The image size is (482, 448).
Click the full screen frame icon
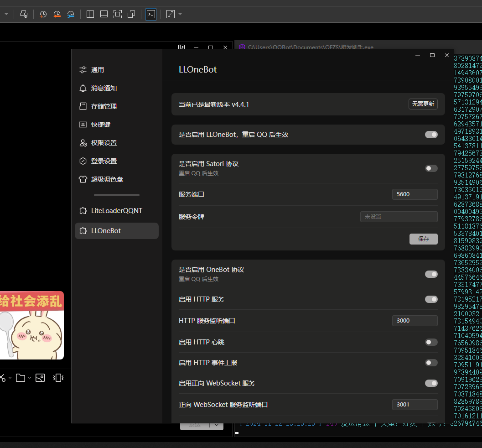pyautogui.click(x=118, y=14)
